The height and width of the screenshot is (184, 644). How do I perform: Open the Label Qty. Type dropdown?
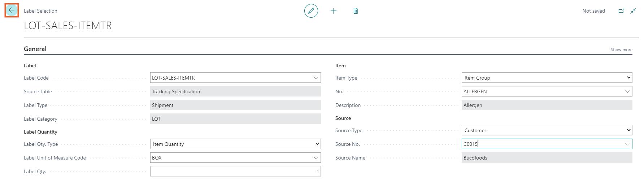pos(317,144)
